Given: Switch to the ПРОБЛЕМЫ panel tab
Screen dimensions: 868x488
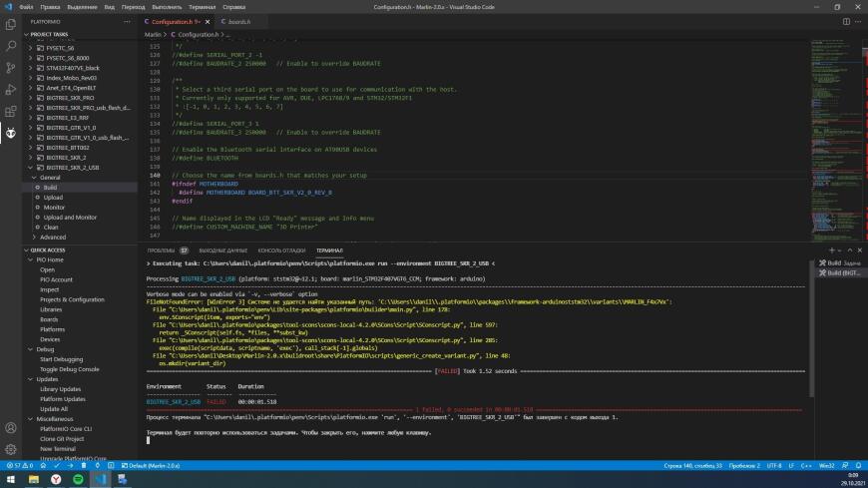Looking at the screenshot, I should point(161,250).
